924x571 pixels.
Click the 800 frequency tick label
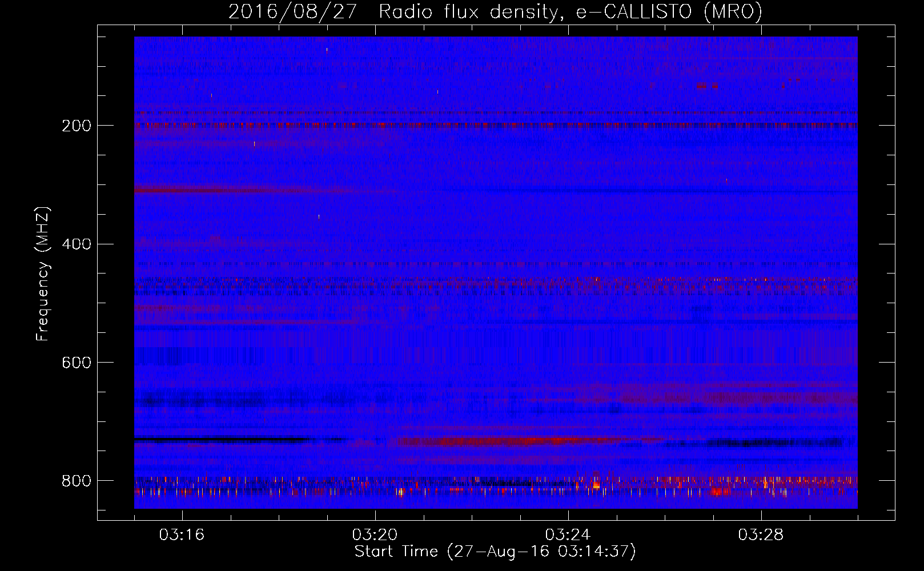coord(77,481)
